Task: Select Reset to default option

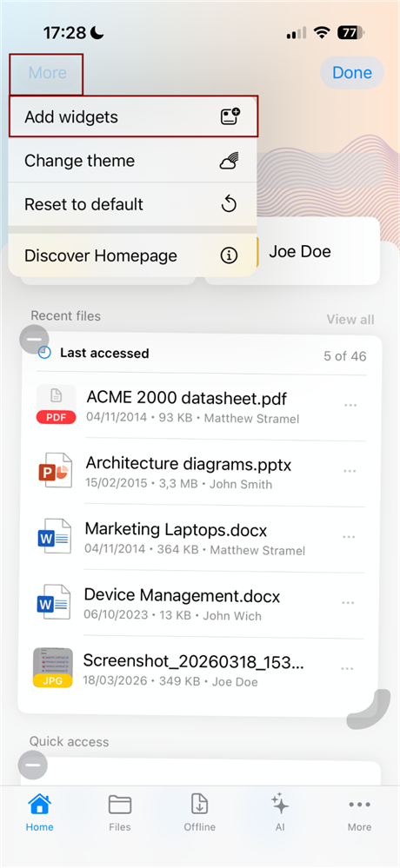Action: (133, 204)
